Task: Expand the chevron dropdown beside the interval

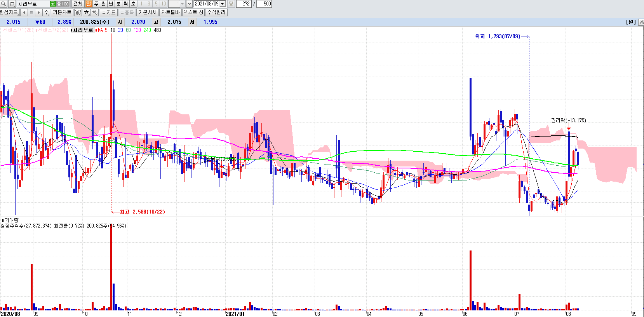Action: point(189,4)
